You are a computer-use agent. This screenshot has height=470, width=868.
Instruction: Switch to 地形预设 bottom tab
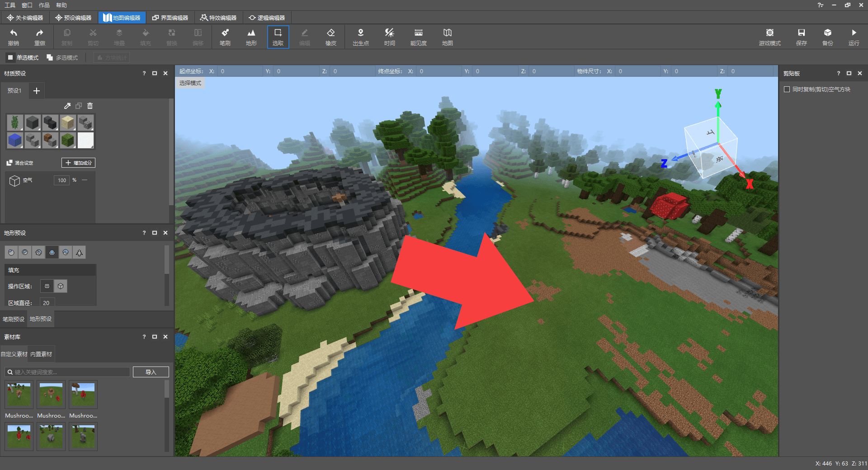(41, 319)
